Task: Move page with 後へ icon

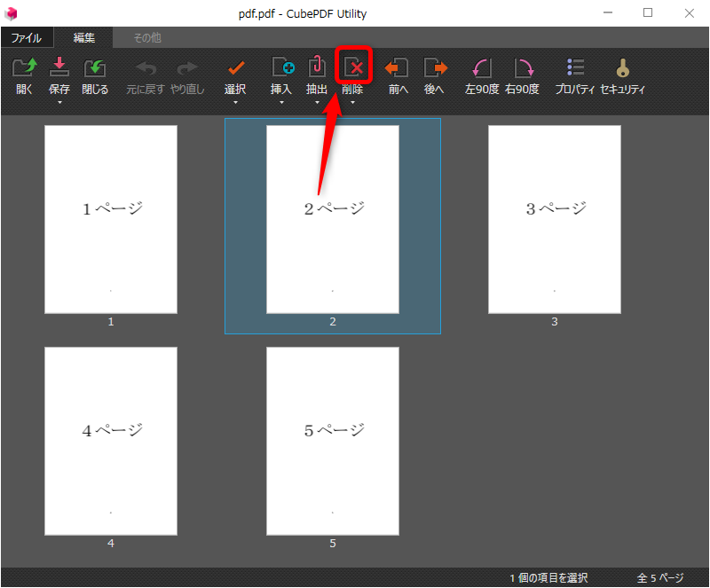Action: 436,68
